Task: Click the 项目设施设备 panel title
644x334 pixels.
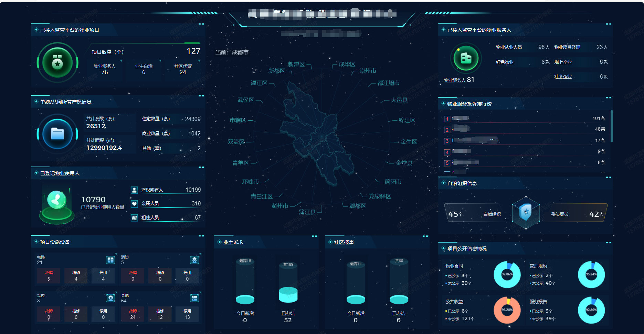Action: 55,242
